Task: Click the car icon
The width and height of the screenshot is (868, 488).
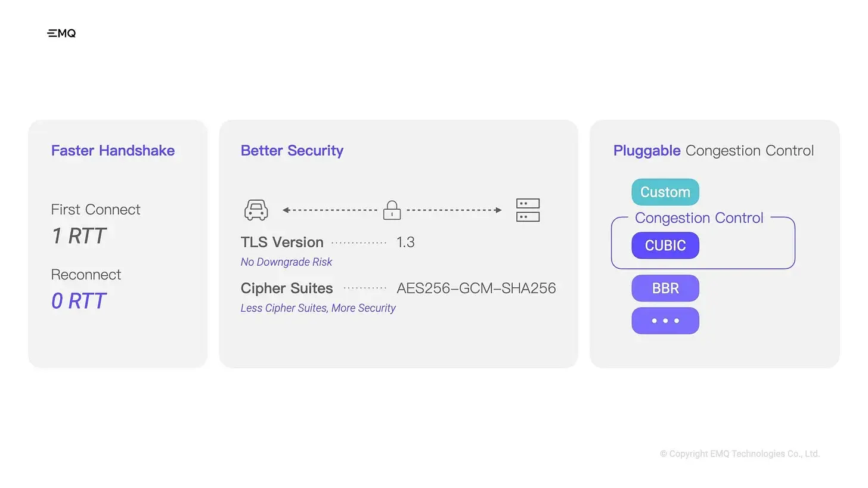Action: pos(256,210)
